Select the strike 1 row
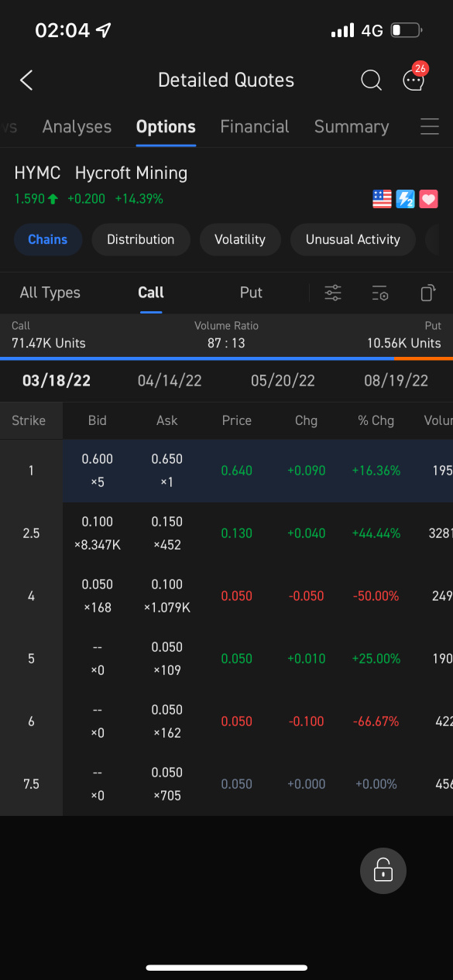 [x=226, y=471]
